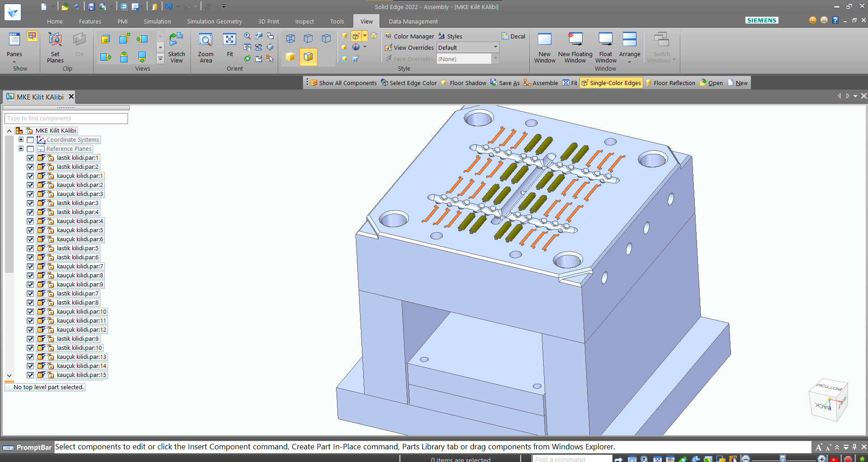Toggle Floor Shadow button
868x462 pixels.
[464, 83]
